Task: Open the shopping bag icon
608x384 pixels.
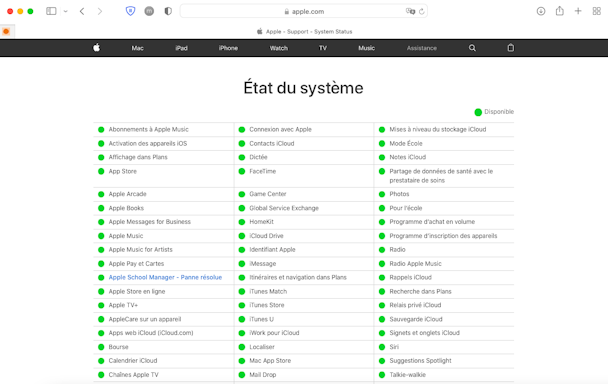Action: point(511,48)
